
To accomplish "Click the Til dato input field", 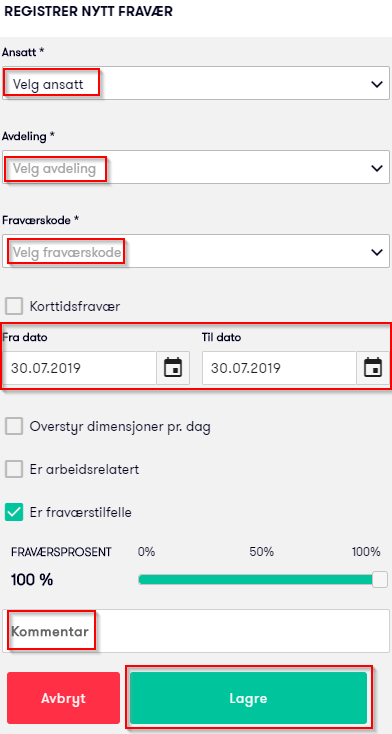I will [280, 368].
